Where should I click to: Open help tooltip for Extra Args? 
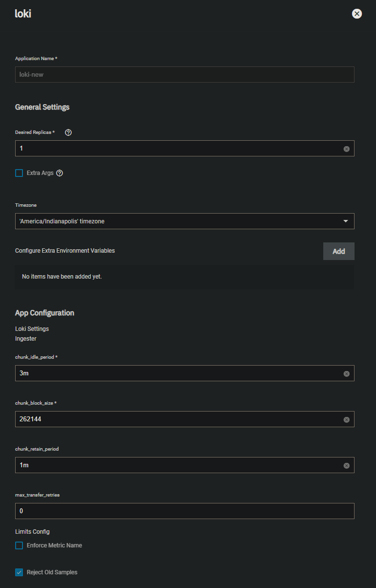[x=60, y=173]
